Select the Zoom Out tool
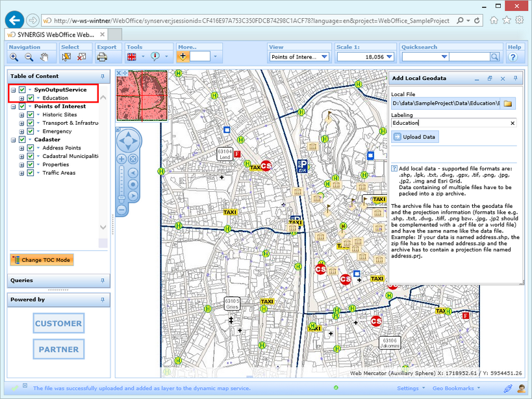532x399 pixels. click(28, 57)
